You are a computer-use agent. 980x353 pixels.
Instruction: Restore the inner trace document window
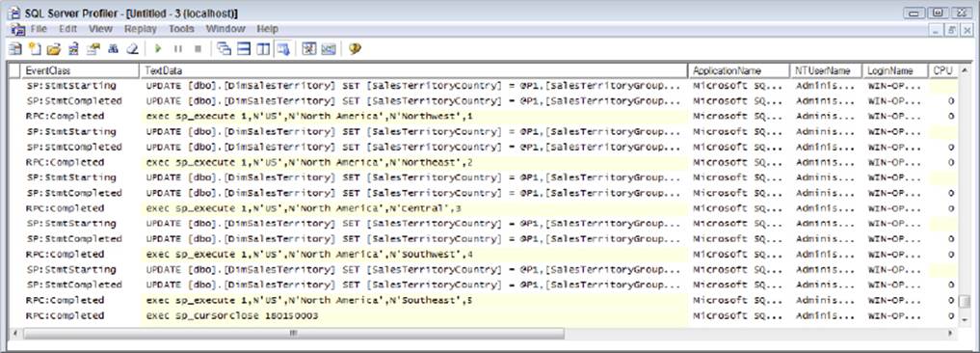click(951, 29)
